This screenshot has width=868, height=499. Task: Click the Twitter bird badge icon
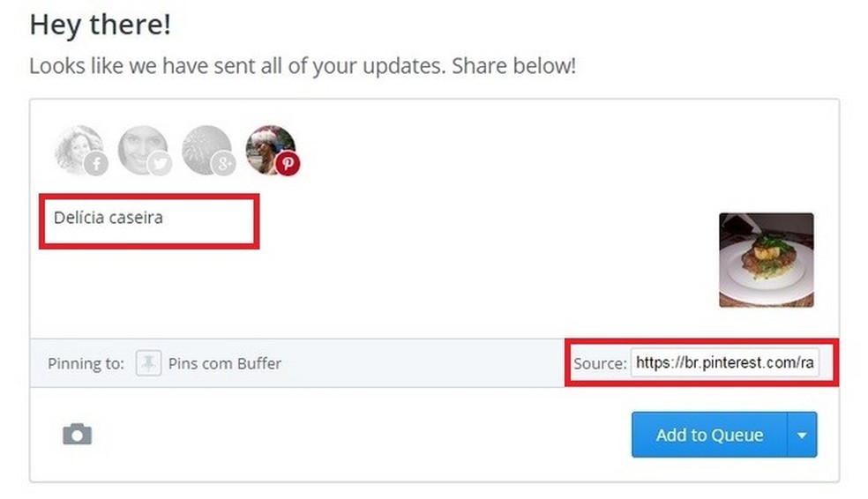pos(160,164)
